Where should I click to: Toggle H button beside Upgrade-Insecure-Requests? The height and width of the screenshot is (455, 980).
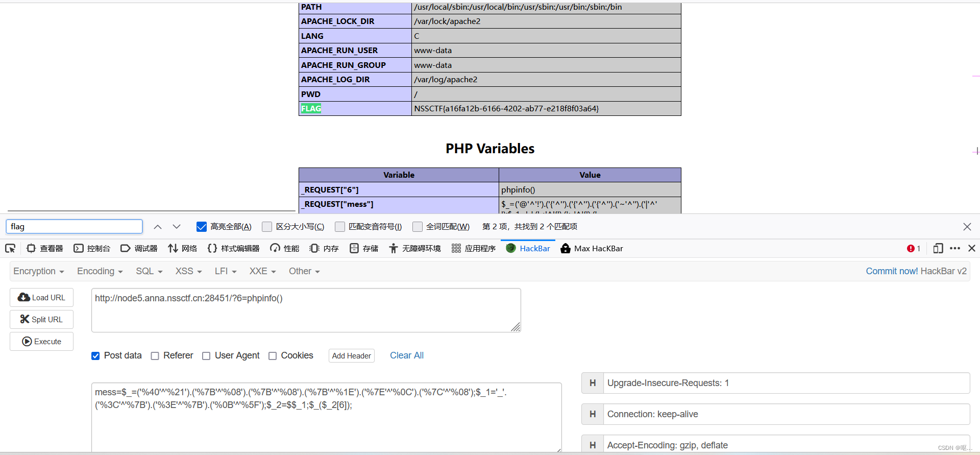click(593, 383)
